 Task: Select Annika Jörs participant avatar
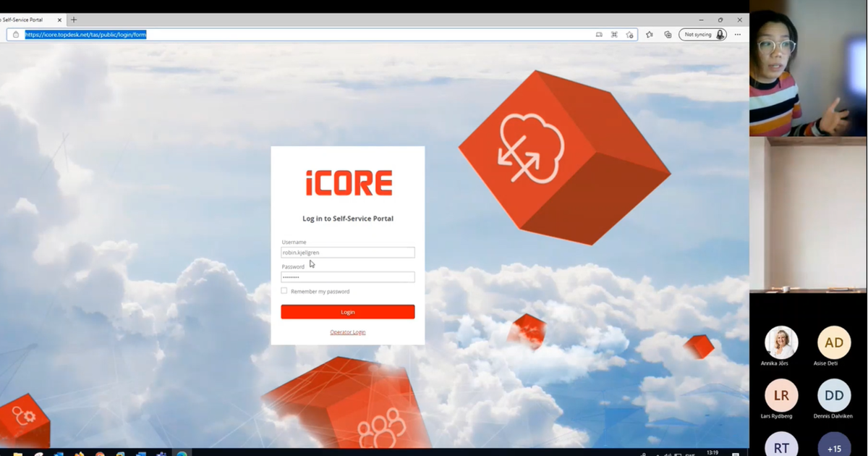point(781,342)
